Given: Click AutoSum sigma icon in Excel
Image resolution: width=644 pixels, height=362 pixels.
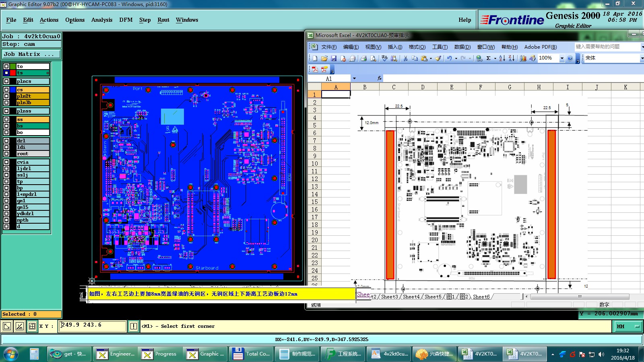Looking at the screenshot, I should tap(488, 58).
